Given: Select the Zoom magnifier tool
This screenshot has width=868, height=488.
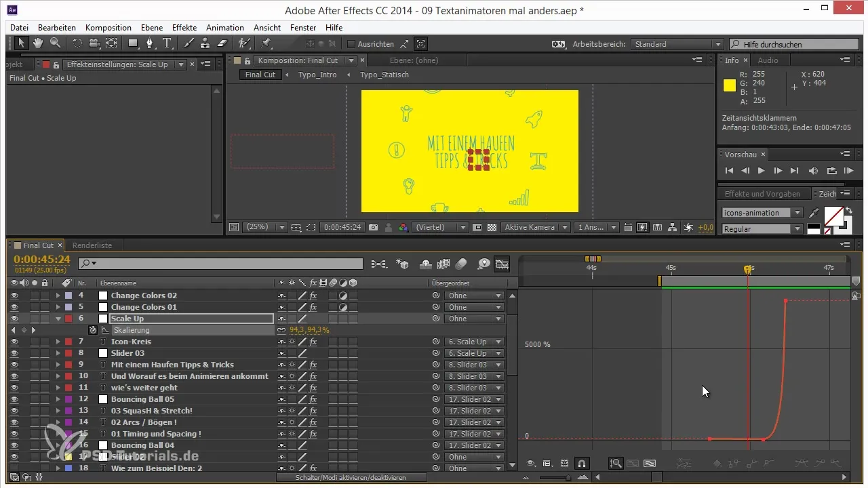Looking at the screenshot, I should 54,43.
